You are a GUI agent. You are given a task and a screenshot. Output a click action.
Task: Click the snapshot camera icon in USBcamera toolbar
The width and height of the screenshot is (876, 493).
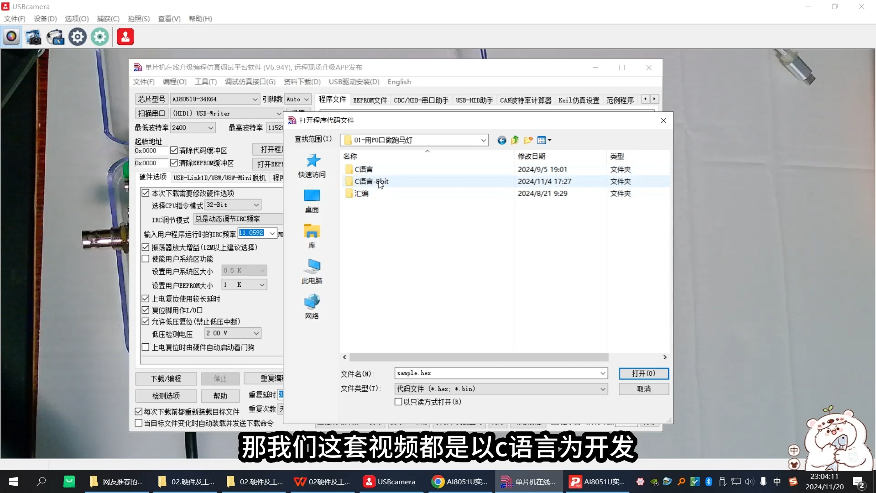(x=34, y=37)
